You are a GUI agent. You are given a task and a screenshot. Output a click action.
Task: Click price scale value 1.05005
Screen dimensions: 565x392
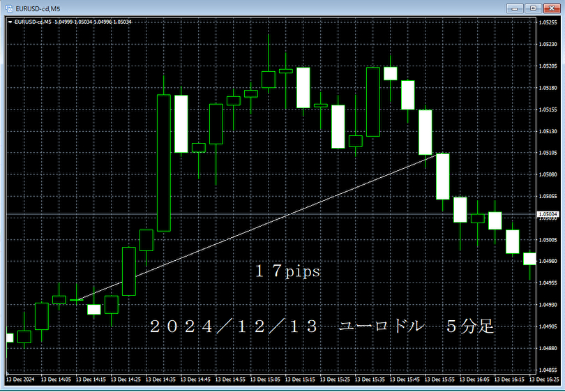(x=548, y=240)
